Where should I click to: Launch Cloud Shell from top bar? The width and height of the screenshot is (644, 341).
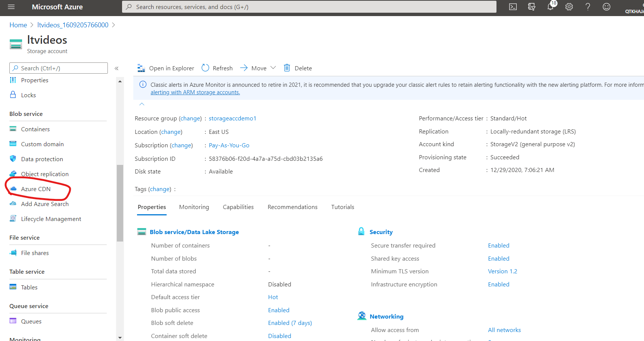[513, 7]
